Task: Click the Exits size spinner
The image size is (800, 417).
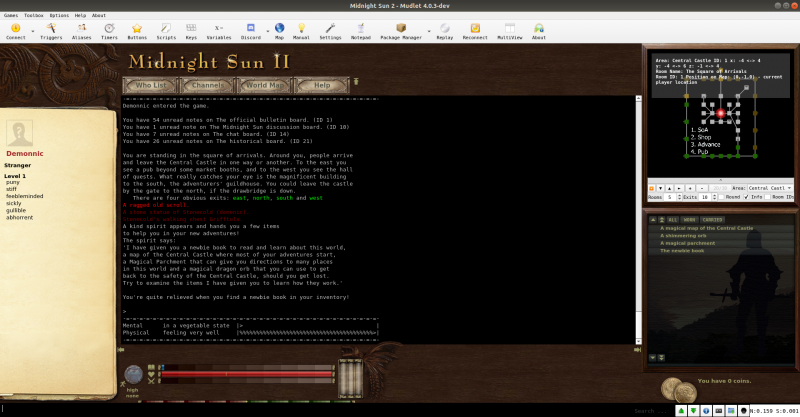Action: (707, 197)
